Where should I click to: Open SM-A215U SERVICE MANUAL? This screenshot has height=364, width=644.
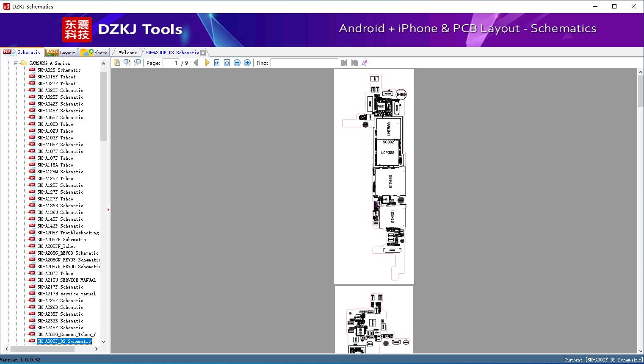click(x=66, y=280)
